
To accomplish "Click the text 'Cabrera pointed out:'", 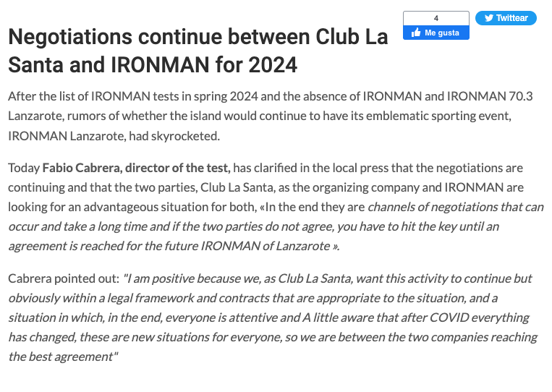I will point(64,278).
